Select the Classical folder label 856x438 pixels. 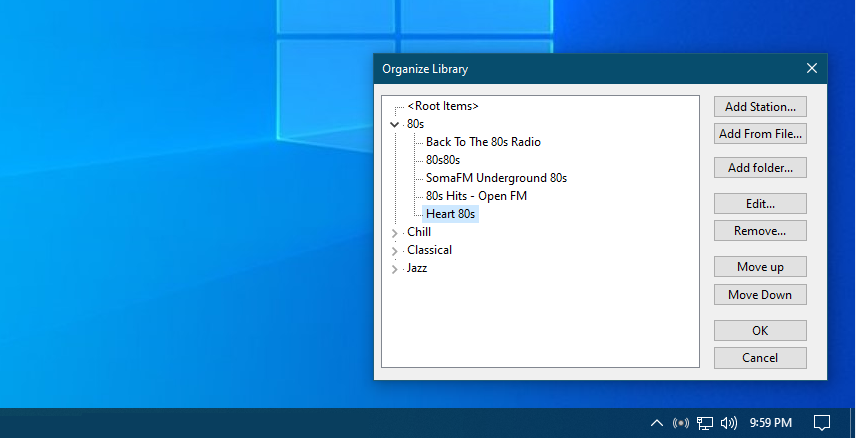pyautogui.click(x=429, y=250)
